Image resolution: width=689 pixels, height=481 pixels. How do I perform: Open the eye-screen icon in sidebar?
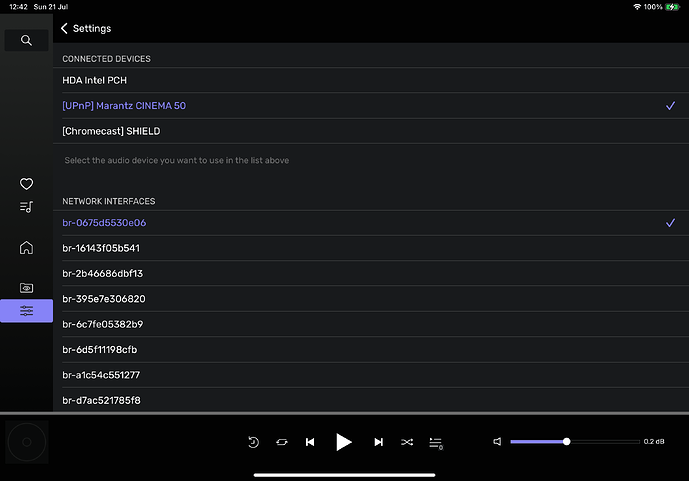[x=26, y=288]
